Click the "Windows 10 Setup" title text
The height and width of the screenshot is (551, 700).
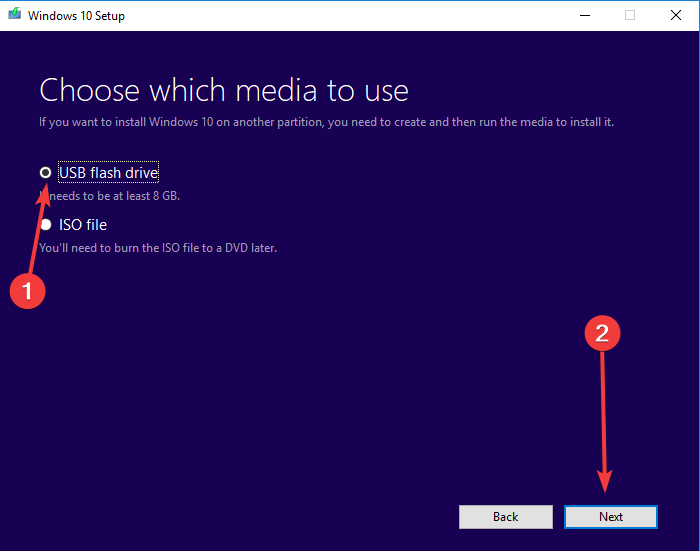point(76,16)
